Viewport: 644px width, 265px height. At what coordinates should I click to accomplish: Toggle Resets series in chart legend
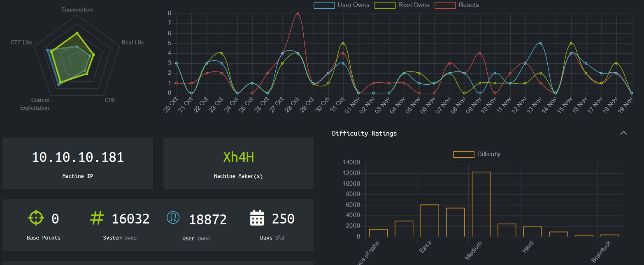[456, 5]
